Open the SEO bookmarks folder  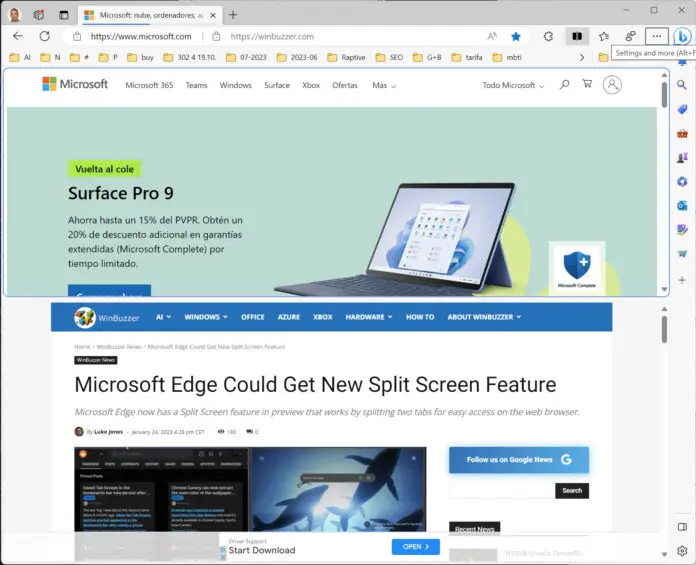coord(390,57)
